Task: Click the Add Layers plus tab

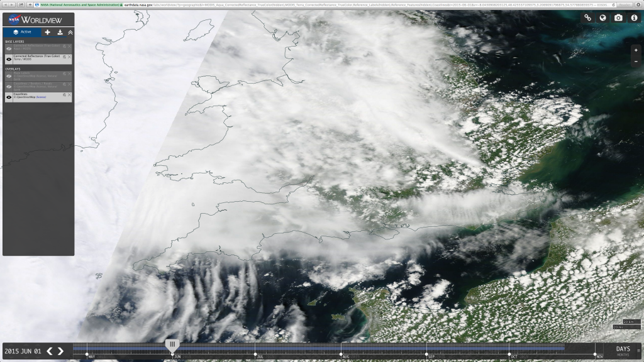Action: pos(48,32)
